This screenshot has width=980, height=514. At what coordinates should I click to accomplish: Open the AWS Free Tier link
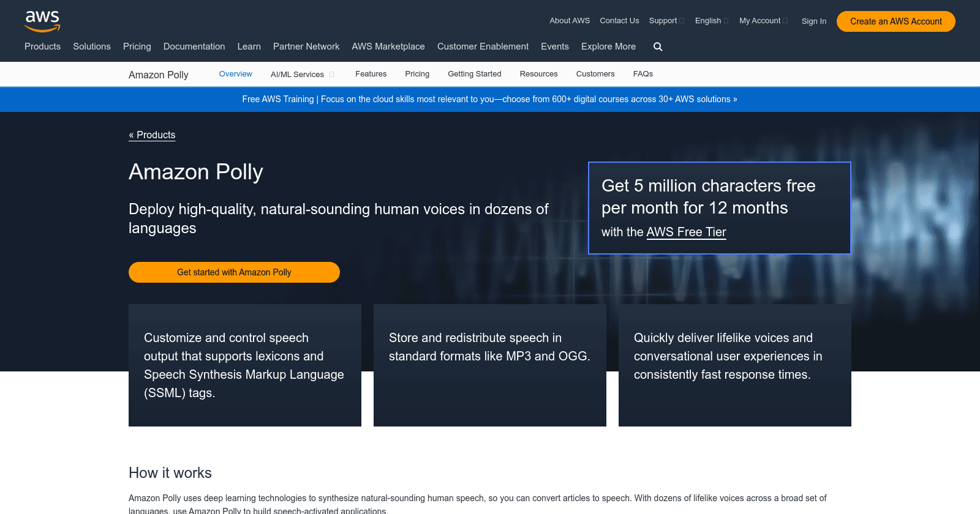pos(686,232)
